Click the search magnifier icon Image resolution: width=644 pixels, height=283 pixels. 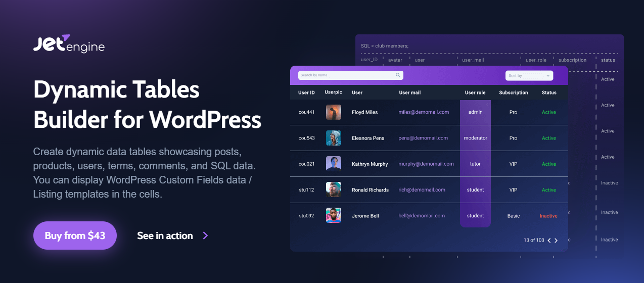tap(398, 75)
